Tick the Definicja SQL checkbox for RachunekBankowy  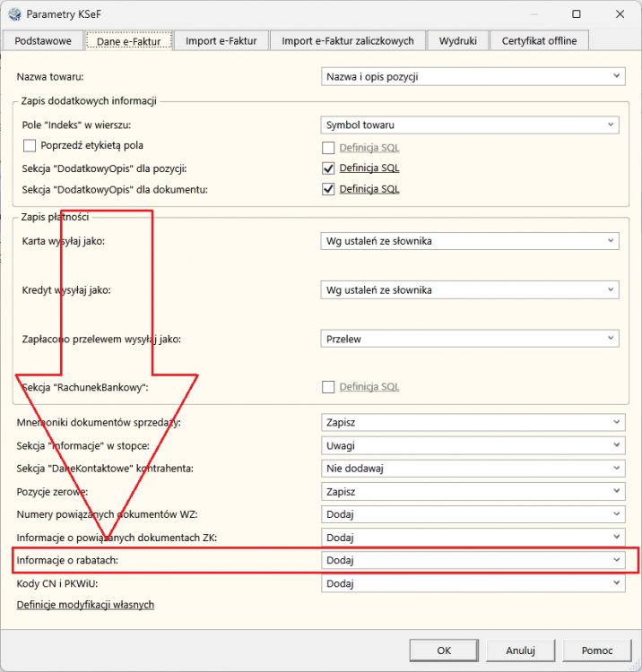[328, 387]
